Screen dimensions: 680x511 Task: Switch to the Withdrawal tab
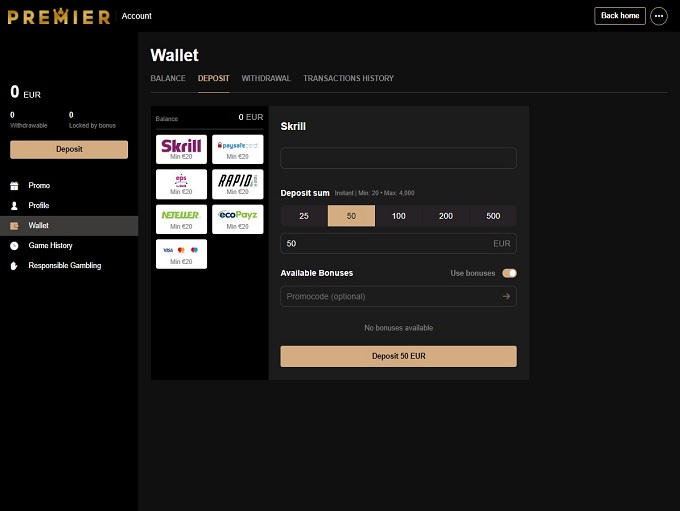266,78
